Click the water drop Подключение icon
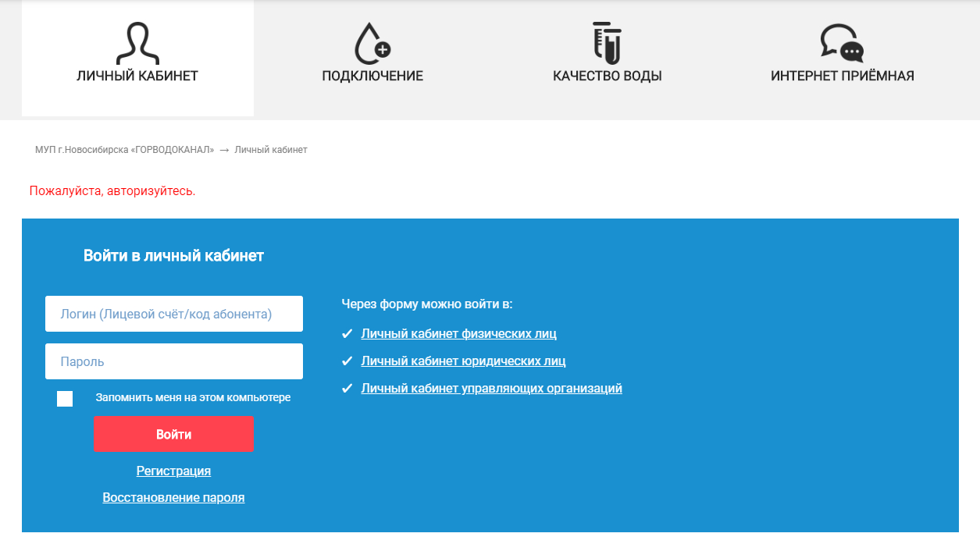The image size is (980, 551). point(372,43)
